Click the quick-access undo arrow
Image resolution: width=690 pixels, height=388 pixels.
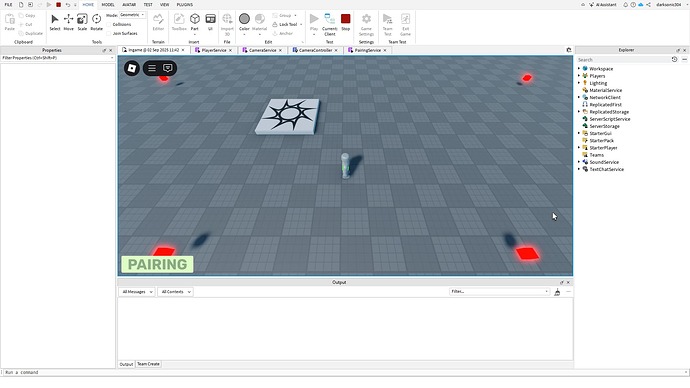tap(67, 4)
